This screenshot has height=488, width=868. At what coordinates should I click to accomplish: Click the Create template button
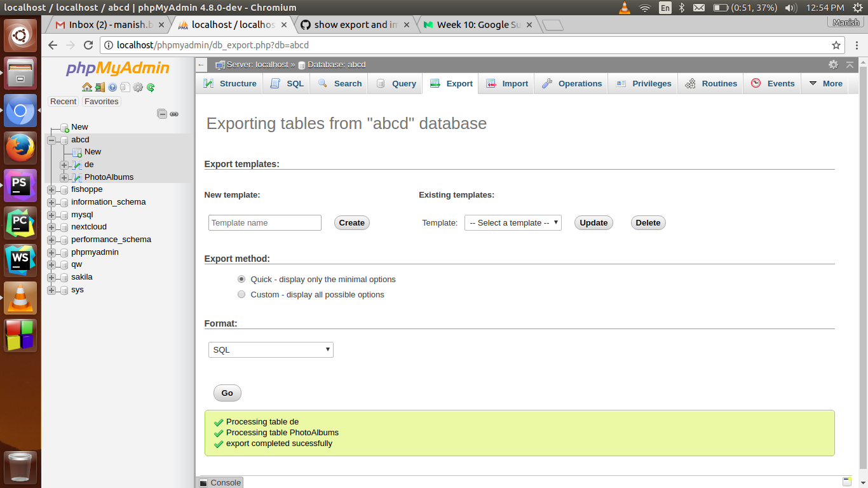click(x=352, y=223)
